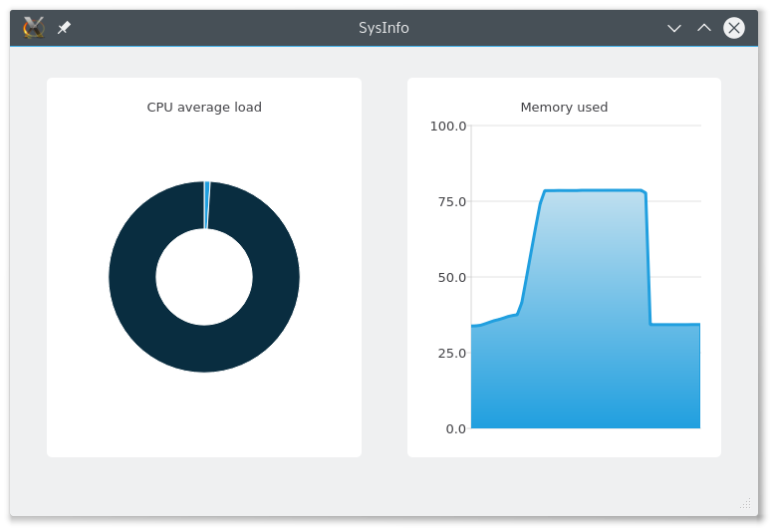Click the memory line's flat peak plateau
The width and height of the screenshot is (774, 532).
click(595, 190)
